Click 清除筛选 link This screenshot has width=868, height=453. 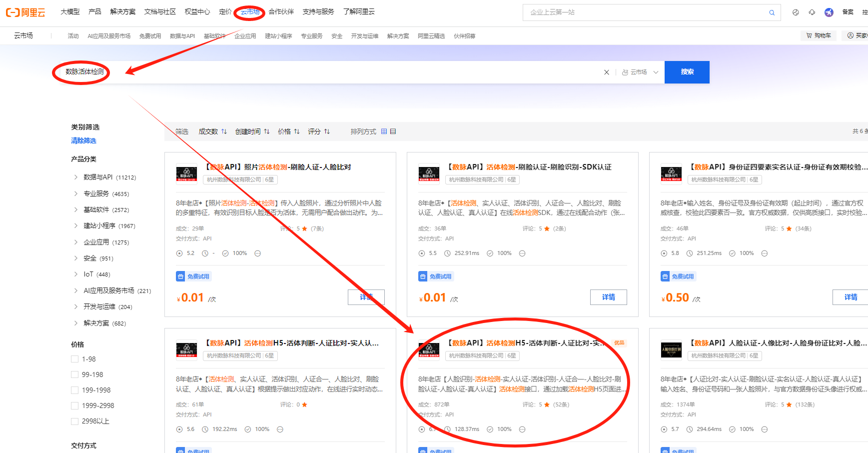83,140
